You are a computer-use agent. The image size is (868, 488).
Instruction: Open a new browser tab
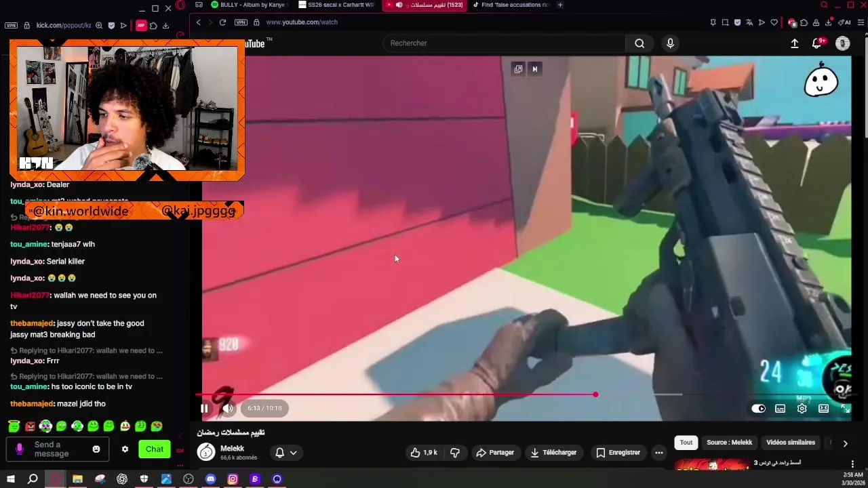click(x=560, y=5)
